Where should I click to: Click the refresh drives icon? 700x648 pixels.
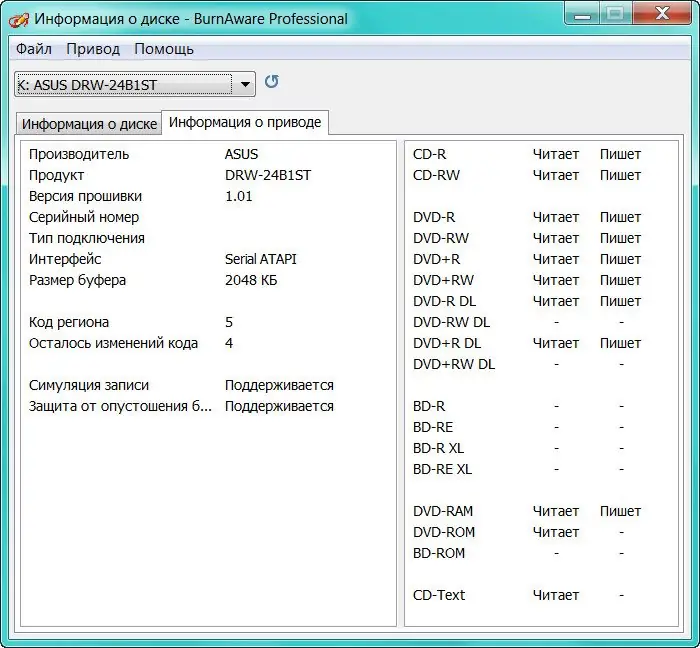271,82
